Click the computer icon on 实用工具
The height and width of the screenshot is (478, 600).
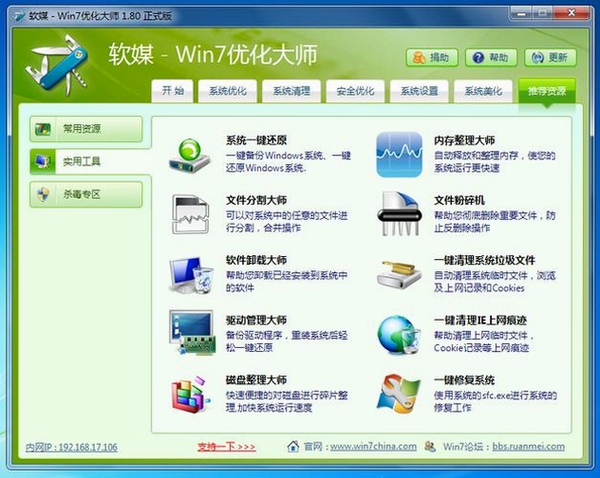(x=42, y=162)
